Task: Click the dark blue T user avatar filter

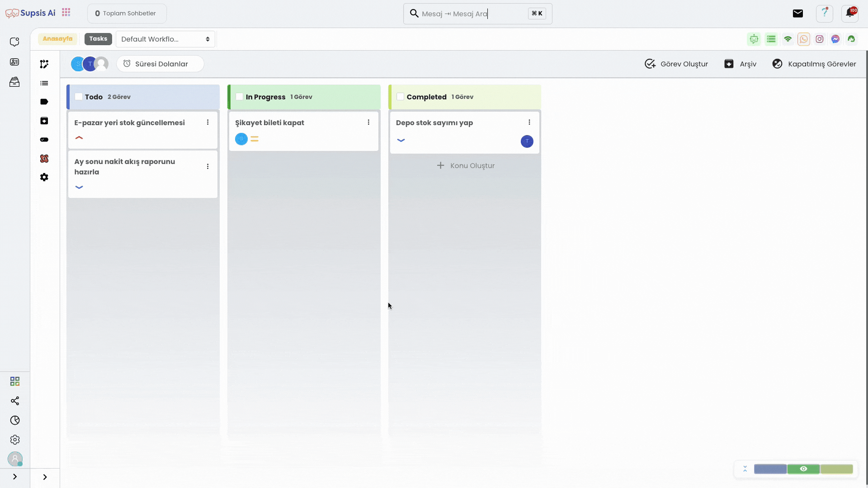Action: [x=90, y=64]
